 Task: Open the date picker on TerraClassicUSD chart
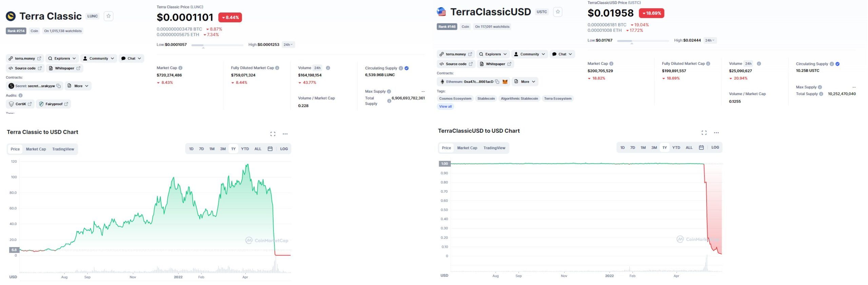702,148
